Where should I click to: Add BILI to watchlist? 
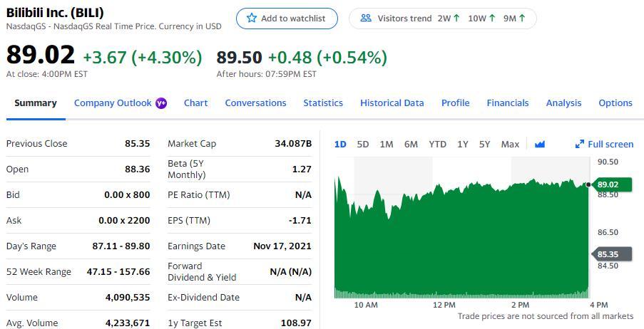tap(287, 19)
